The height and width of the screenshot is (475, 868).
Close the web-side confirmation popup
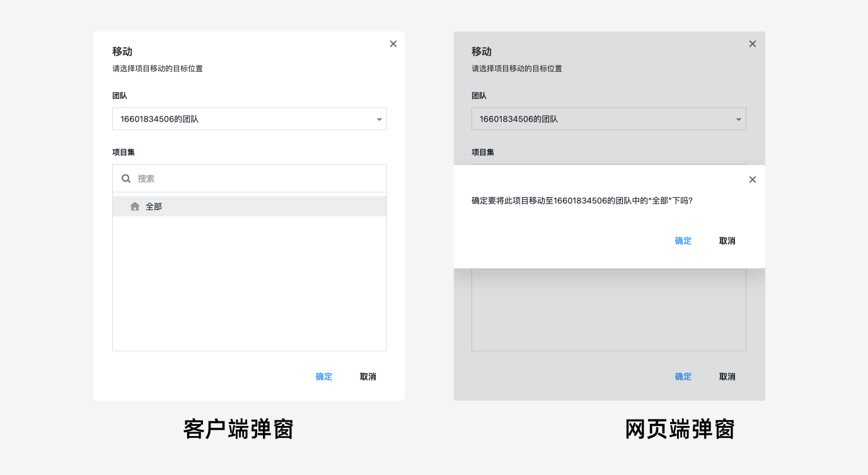point(752,180)
